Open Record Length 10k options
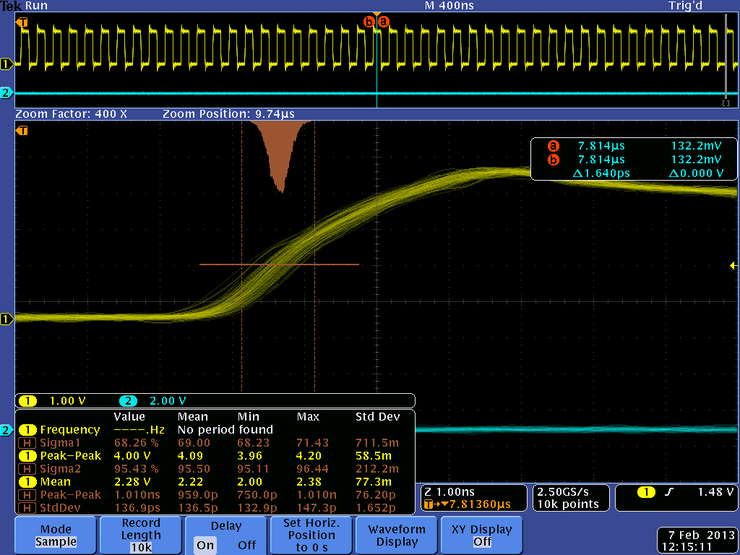The height and width of the screenshot is (555, 740). pyautogui.click(x=141, y=535)
